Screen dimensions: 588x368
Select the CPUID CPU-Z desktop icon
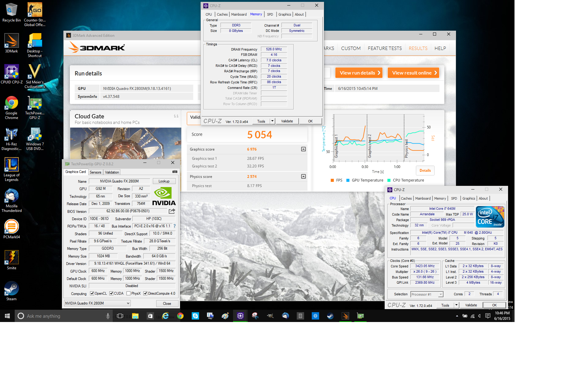[x=11, y=74]
